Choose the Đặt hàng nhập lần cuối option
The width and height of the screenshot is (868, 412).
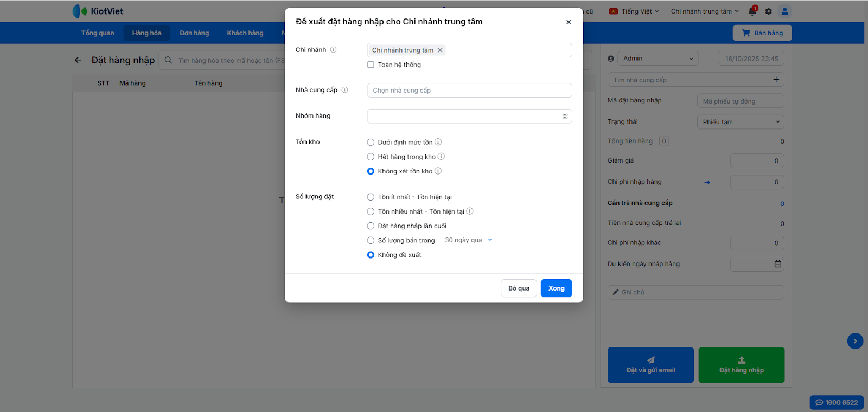pyautogui.click(x=371, y=226)
